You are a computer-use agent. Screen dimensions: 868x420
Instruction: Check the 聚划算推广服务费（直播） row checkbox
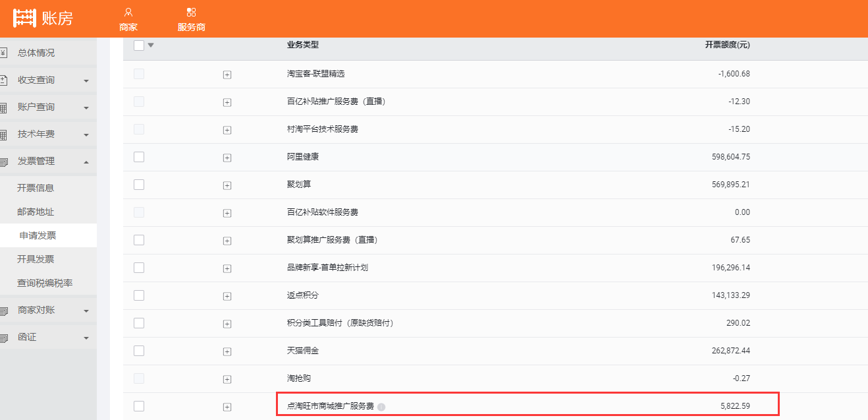click(x=139, y=240)
